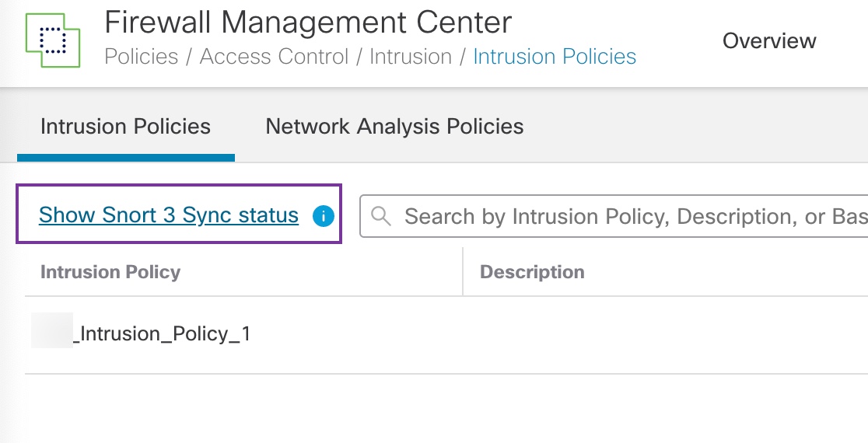Open the Overview menu
Screen dimensions: 868x443
point(769,41)
